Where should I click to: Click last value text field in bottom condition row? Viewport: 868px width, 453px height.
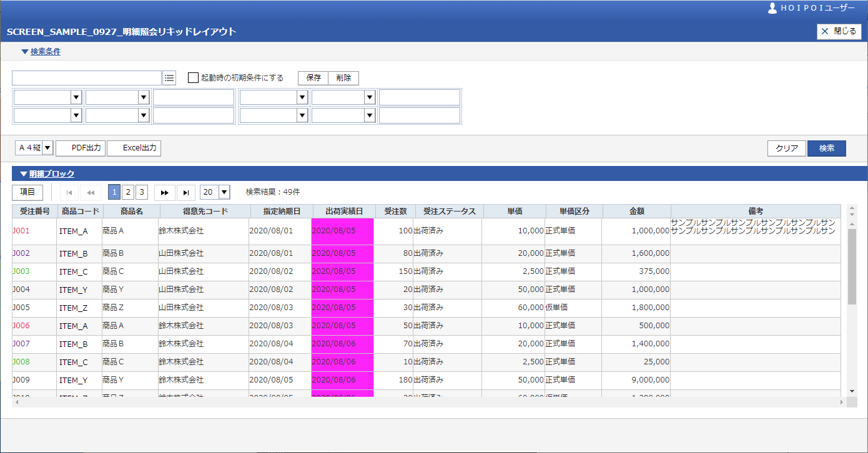[420, 115]
